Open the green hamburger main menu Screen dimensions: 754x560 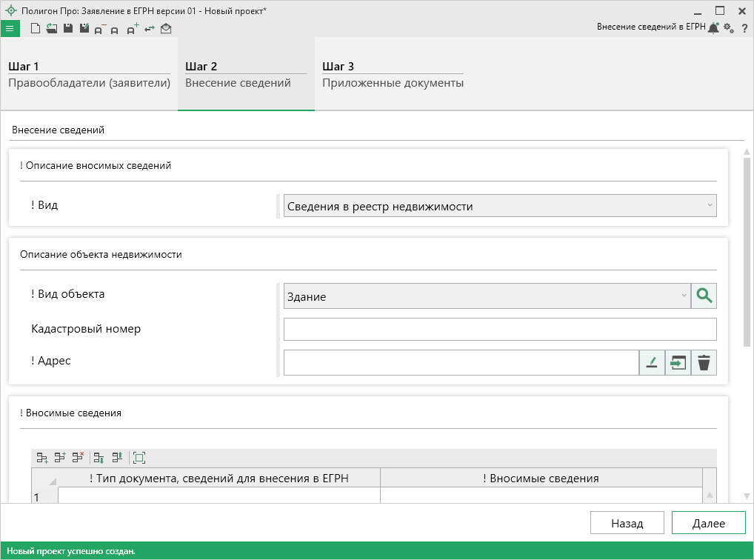(x=10, y=29)
